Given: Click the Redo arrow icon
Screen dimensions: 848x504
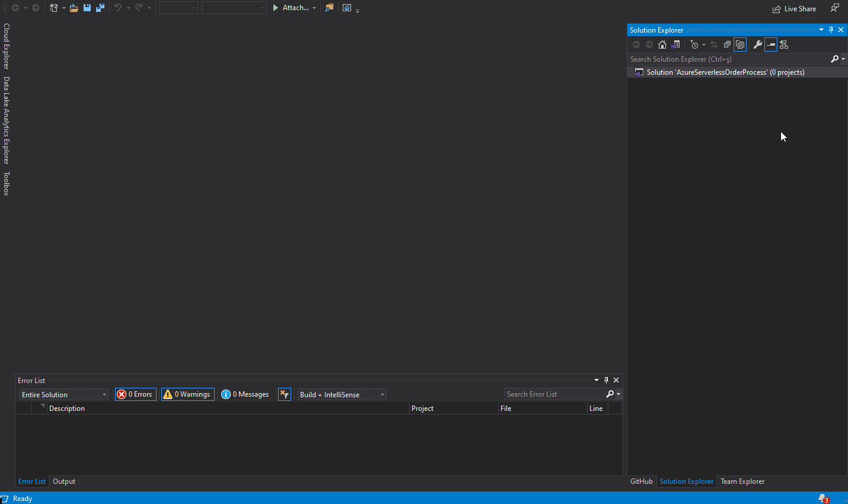Looking at the screenshot, I should (139, 8).
